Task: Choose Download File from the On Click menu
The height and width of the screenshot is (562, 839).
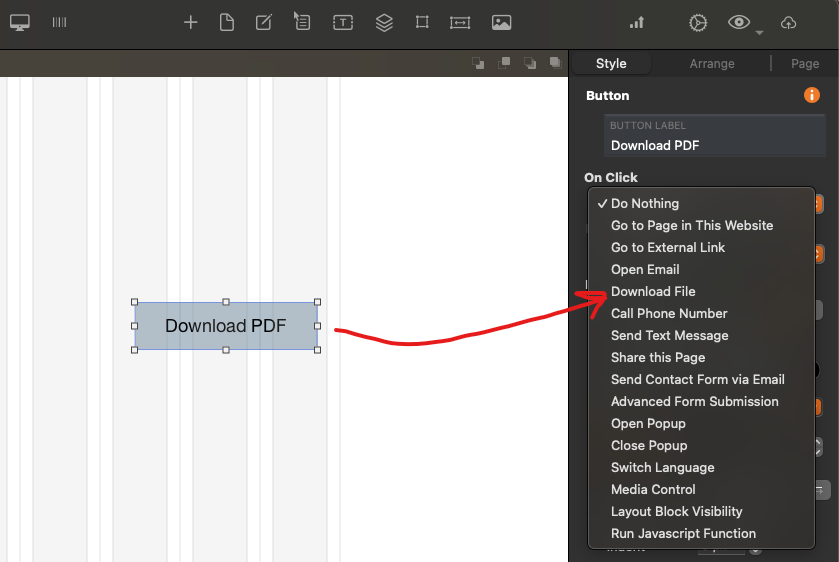Action: tap(653, 291)
